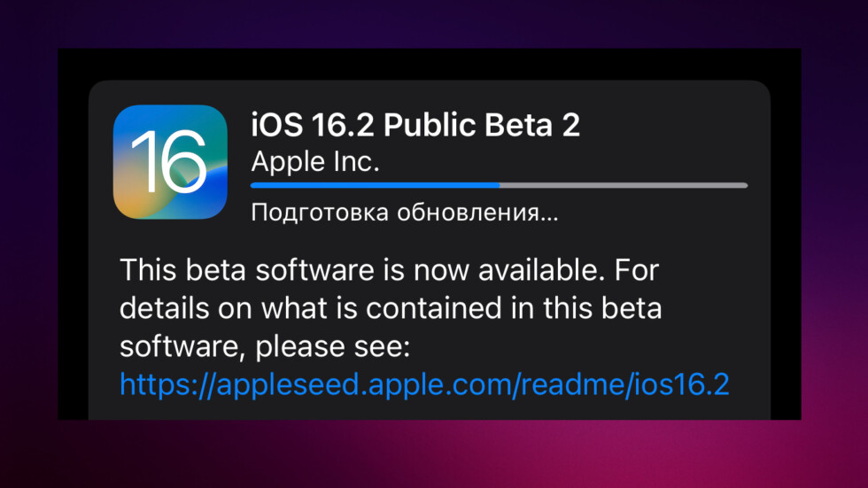Click the iOS 16 software icon

pyautogui.click(x=170, y=161)
